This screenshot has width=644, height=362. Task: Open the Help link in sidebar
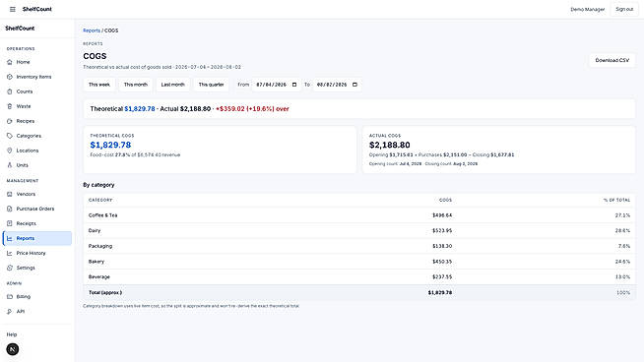click(x=12, y=334)
